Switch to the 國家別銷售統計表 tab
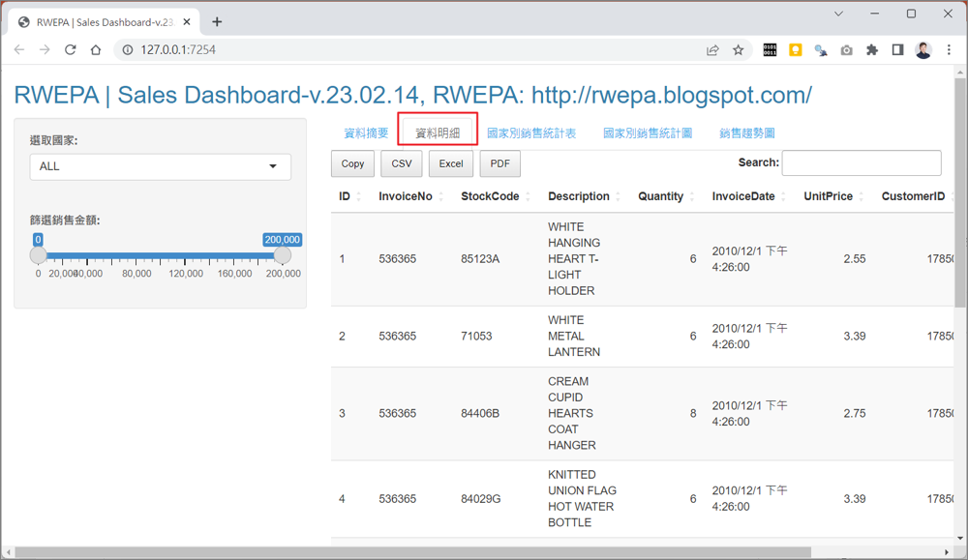 pos(531,133)
